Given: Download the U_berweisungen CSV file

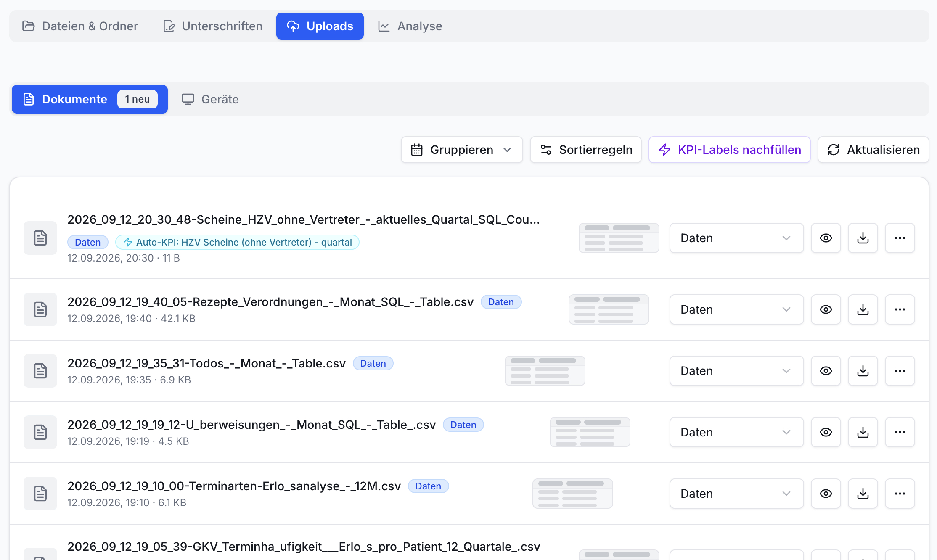Looking at the screenshot, I should point(863,432).
